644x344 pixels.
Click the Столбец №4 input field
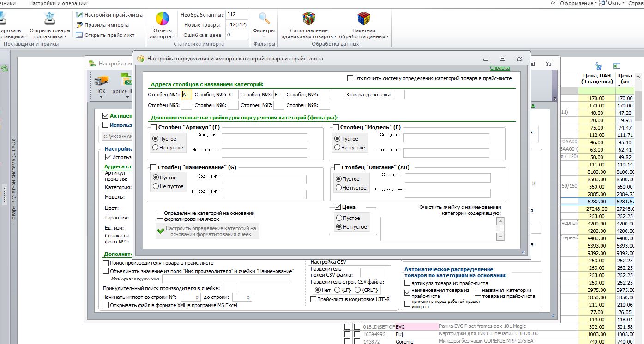(325, 95)
